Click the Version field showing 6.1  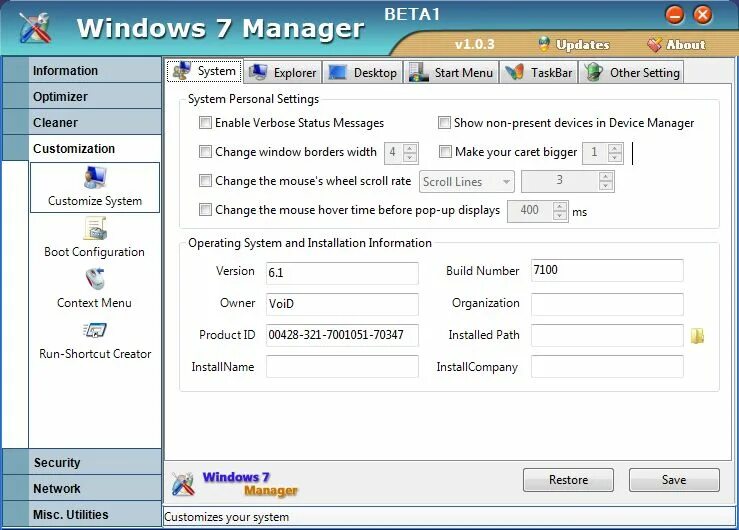pyautogui.click(x=342, y=273)
